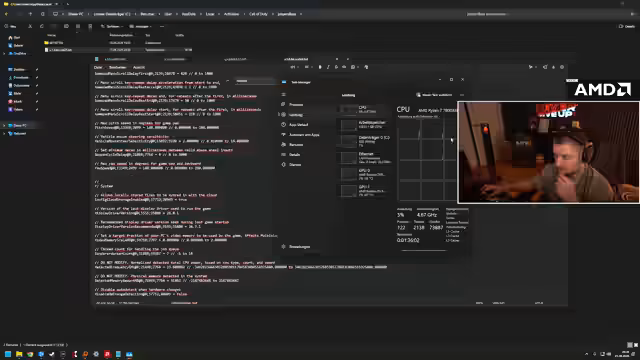
Task: Open Einstellungen at bottom of Task Manager
Action: coord(299,247)
